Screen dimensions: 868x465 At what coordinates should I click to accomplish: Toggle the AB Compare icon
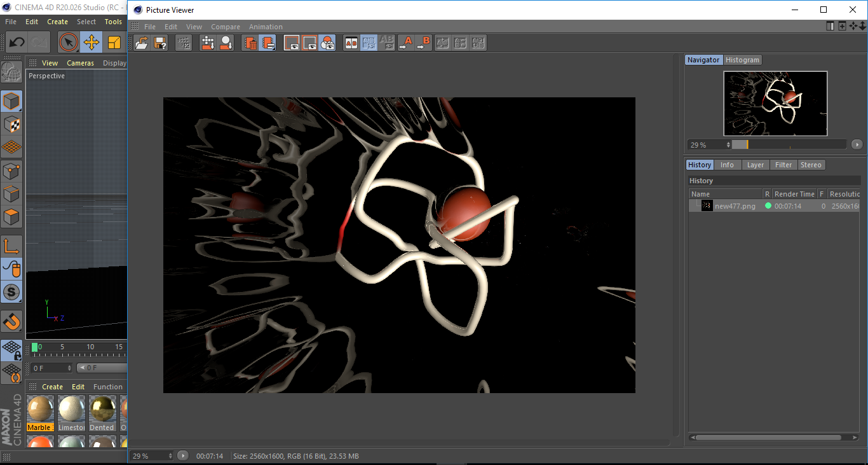[351, 43]
